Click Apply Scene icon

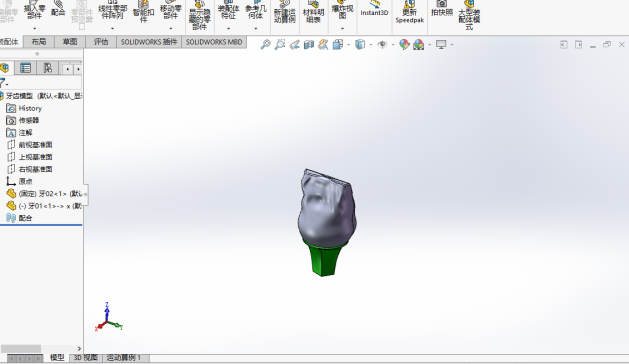pos(418,45)
